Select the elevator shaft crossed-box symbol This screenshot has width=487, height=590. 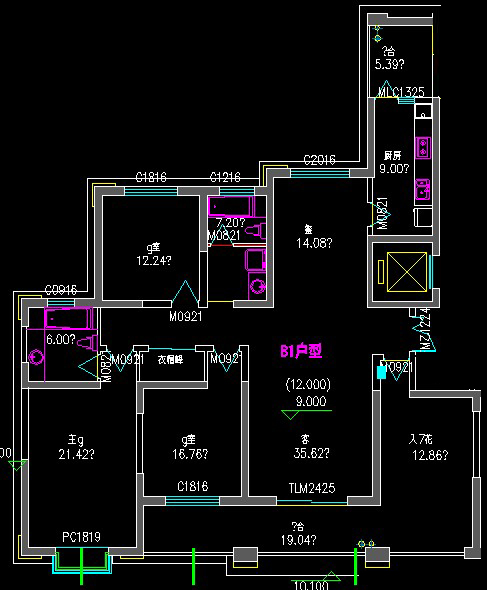coord(407,272)
